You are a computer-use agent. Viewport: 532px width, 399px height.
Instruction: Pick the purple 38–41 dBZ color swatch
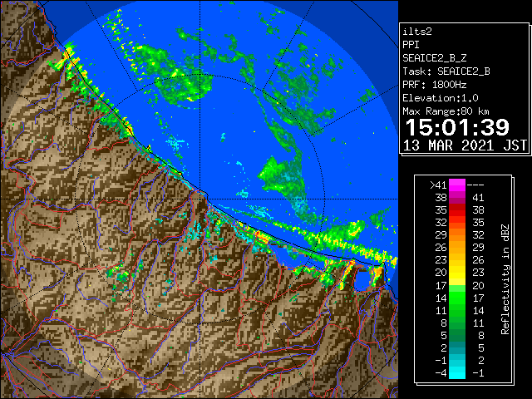(x=457, y=198)
